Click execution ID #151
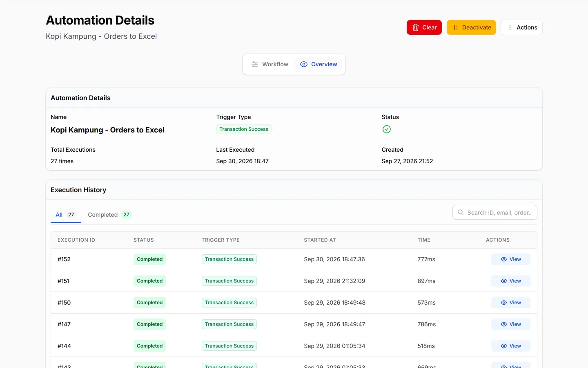The width and height of the screenshot is (588, 368). point(64,281)
